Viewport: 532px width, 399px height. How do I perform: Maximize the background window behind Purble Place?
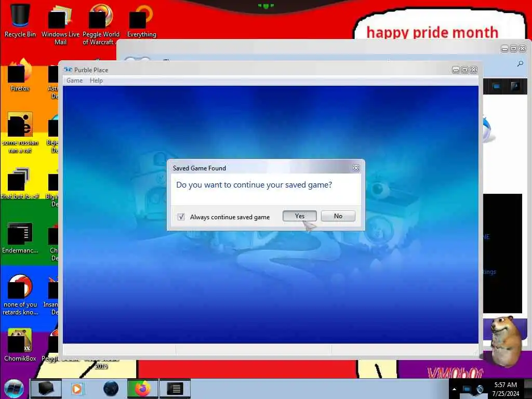click(514, 49)
